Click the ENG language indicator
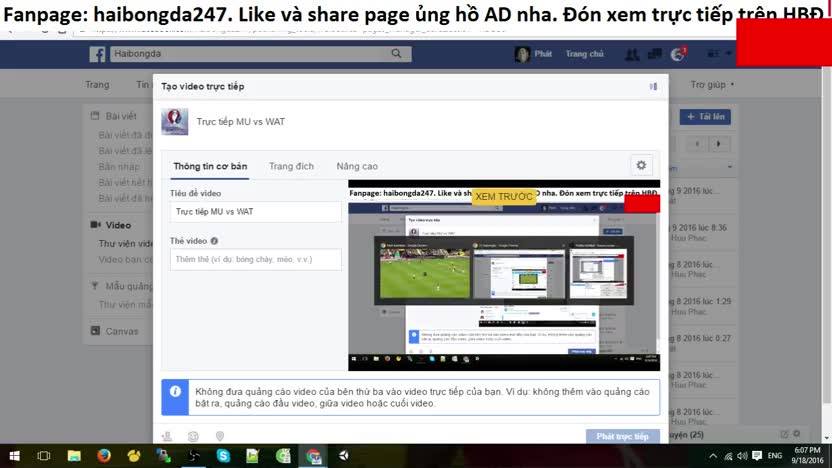 click(775, 456)
